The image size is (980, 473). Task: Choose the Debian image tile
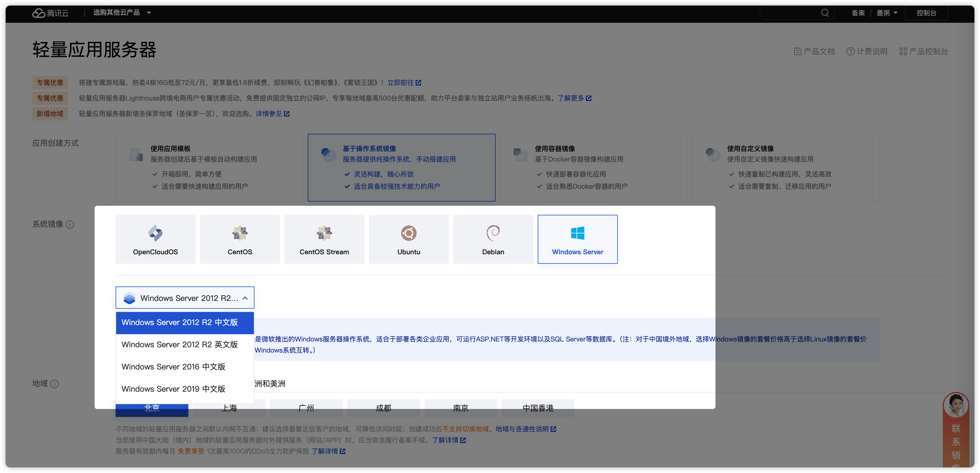click(x=493, y=239)
